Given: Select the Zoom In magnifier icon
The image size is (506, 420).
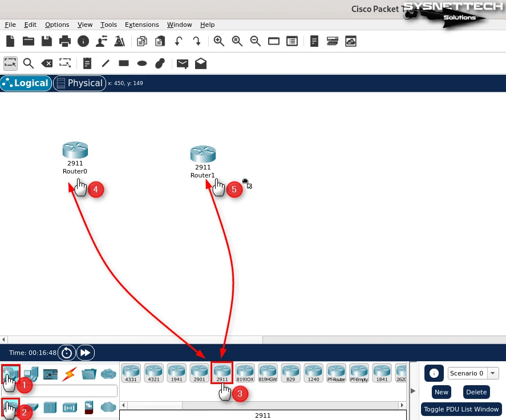Looking at the screenshot, I should click(x=219, y=41).
